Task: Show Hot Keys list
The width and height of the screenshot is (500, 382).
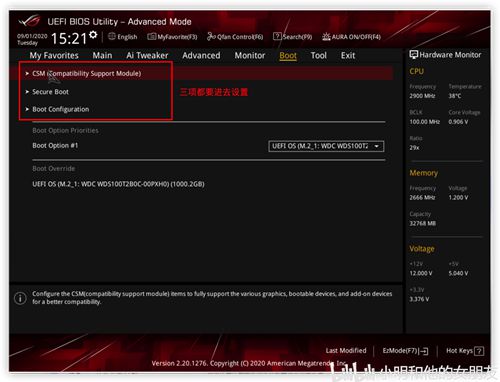Action: point(465,351)
